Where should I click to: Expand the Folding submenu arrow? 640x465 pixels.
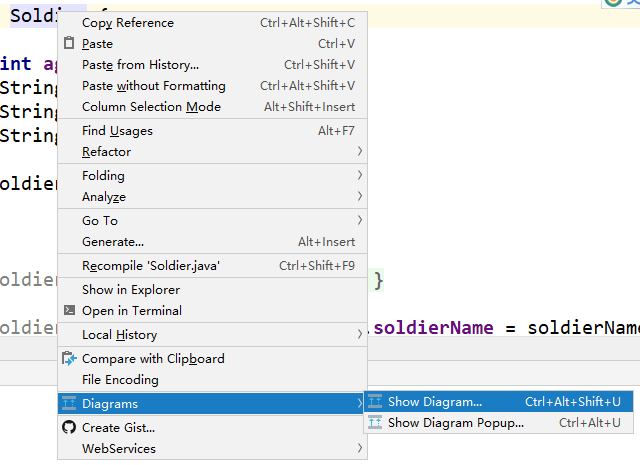pos(359,176)
